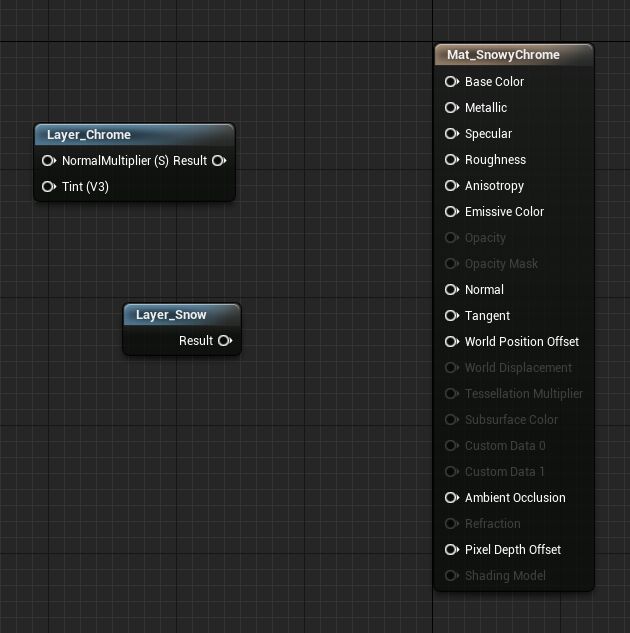Click the Emissive Color input pin
The width and height of the screenshot is (630, 633).
click(x=452, y=212)
